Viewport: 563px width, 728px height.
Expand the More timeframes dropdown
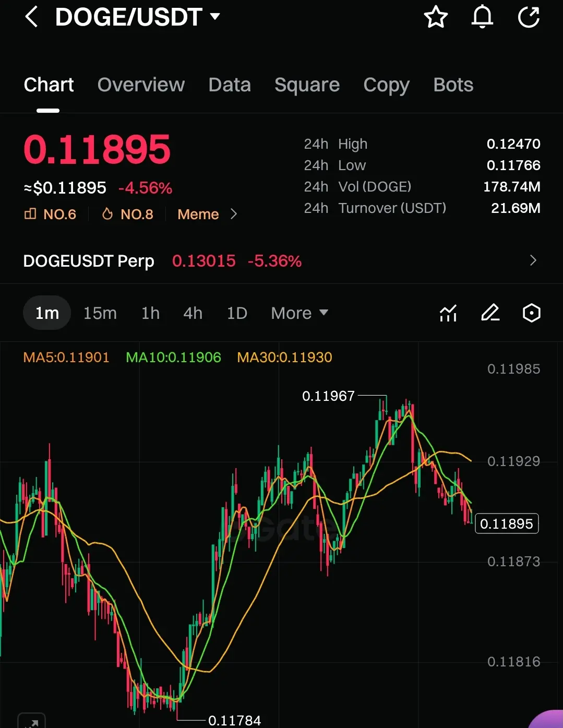coord(300,313)
